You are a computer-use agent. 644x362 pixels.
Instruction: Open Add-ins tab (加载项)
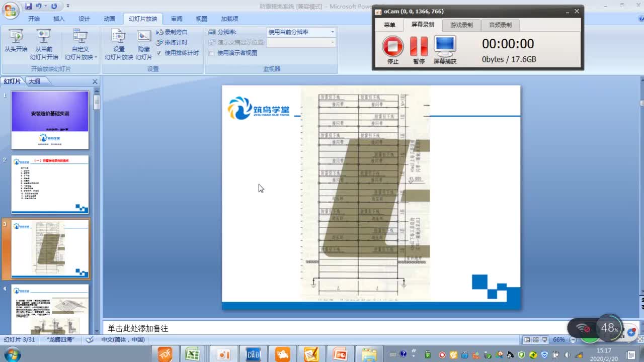(229, 19)
